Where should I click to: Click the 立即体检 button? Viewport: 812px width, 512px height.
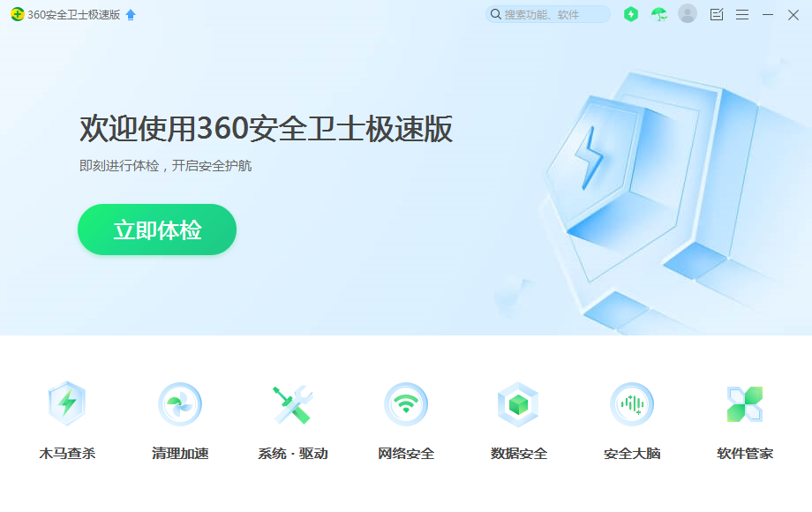(157, 230)
